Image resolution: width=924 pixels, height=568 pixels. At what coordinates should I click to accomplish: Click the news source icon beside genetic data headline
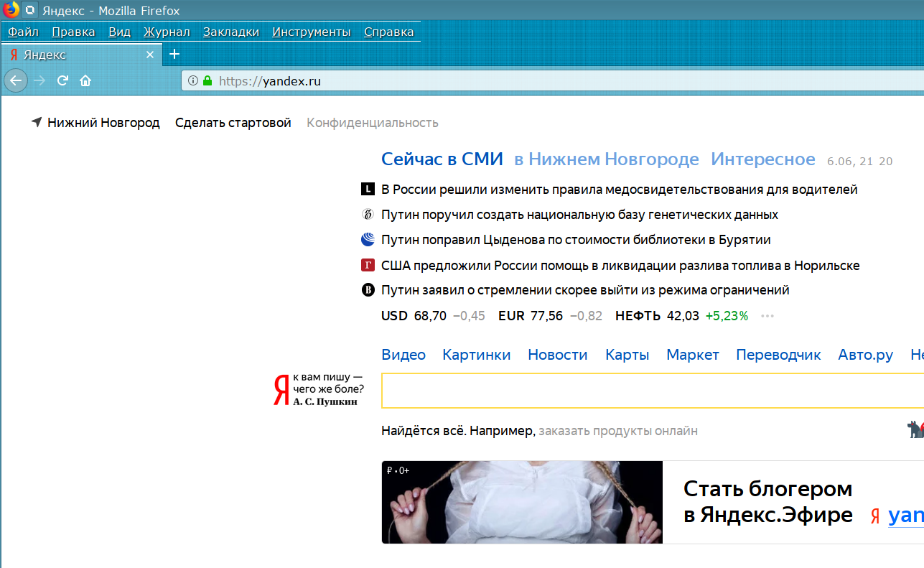pos(368,215)
